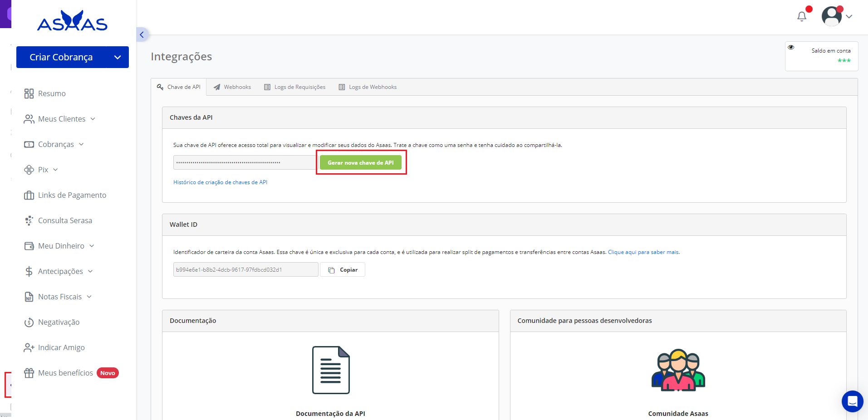Viewport: 868px width, 420px height.
Task: Expand the Criar Cobrança dropdown
Action: click(x=118, y=57)
